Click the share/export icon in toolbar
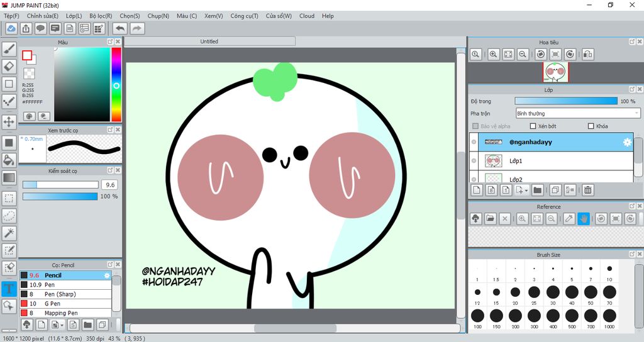644x342 pixels. coord(26,28)
